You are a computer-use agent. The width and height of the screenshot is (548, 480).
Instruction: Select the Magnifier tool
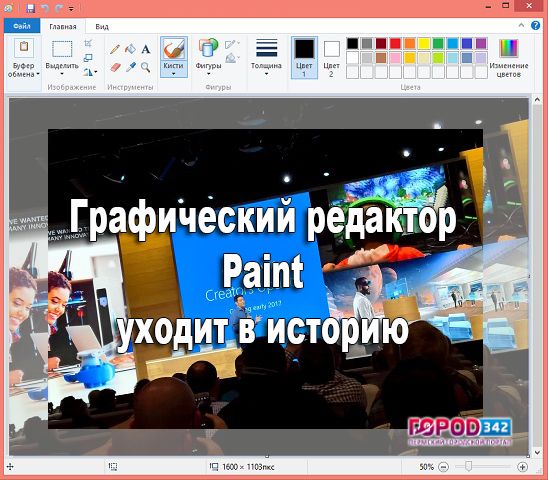pyautogui.click(x=146, y=67)
